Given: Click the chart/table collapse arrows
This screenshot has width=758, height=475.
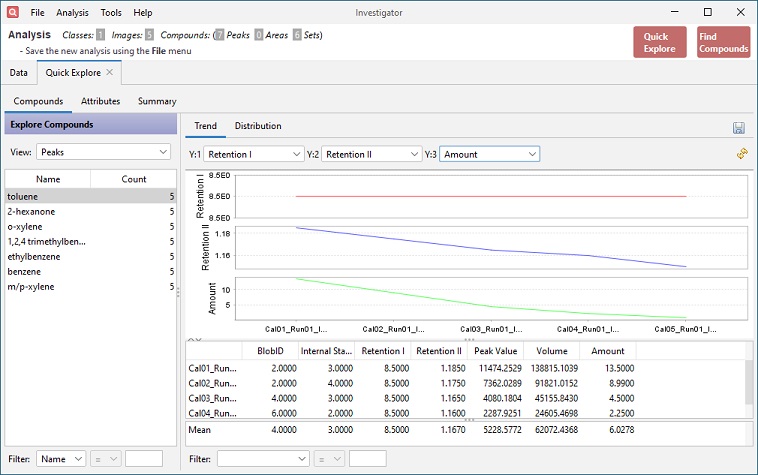Looking at the screenshot, I should [194, 340].
